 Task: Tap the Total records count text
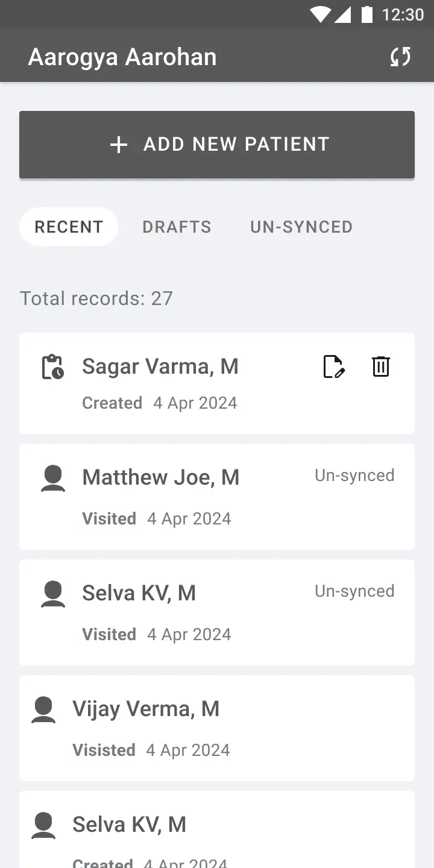96,298
